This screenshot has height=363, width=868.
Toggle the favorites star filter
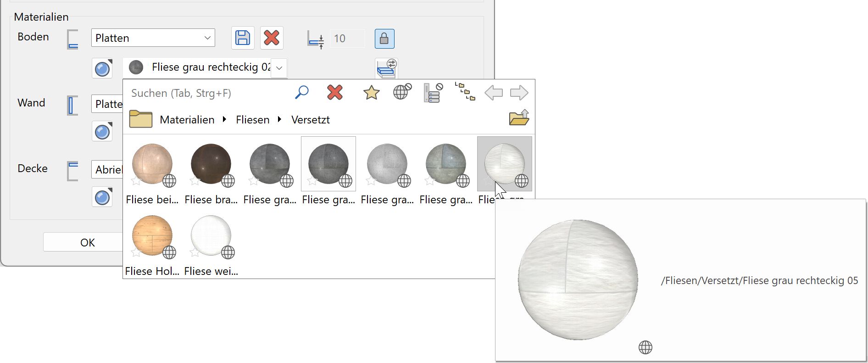371,93
